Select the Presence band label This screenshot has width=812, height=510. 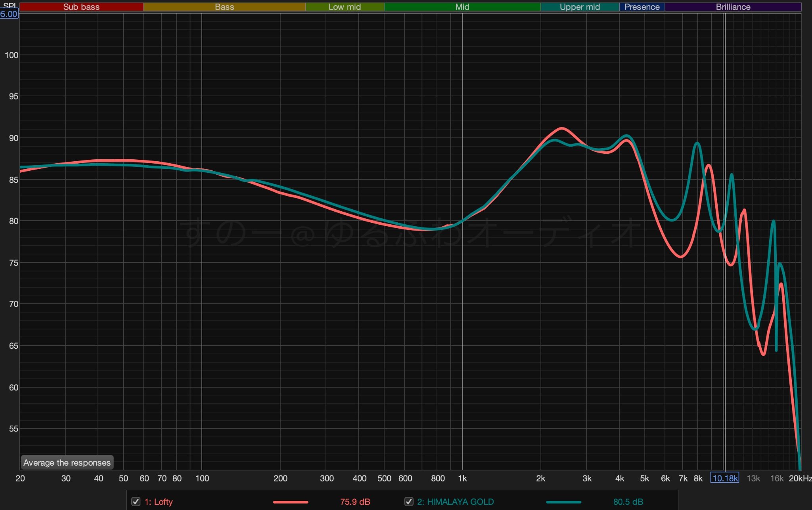click(x=642, y=7)
